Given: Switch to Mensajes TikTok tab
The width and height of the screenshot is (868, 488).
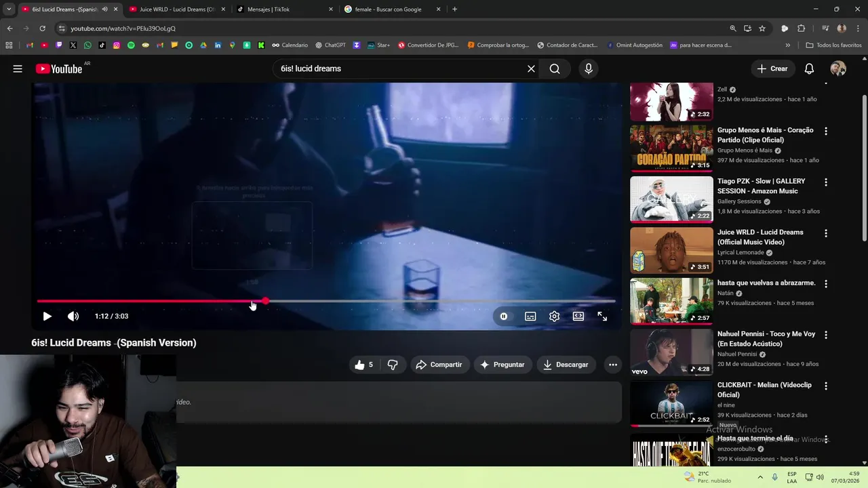Looking at the screenshot, I should (285, 9).
